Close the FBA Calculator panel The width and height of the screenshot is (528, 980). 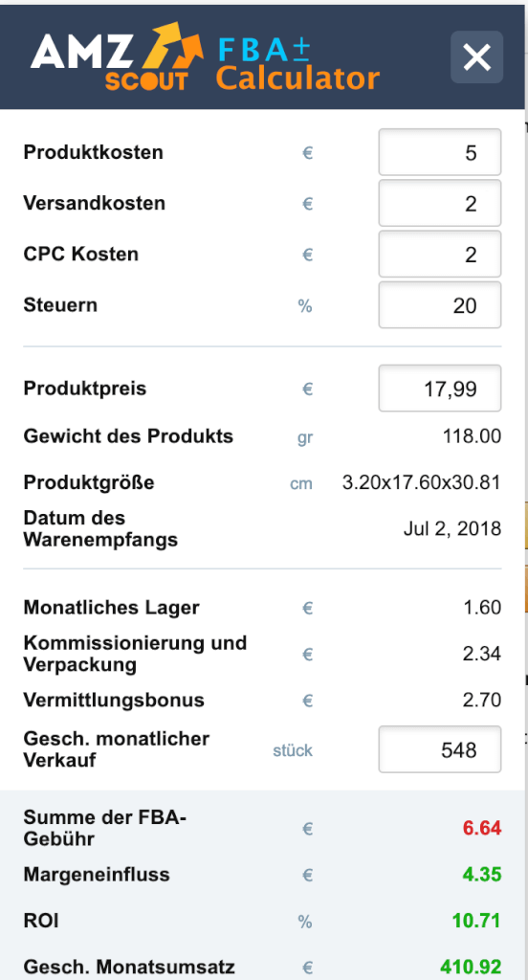point(476,56)
